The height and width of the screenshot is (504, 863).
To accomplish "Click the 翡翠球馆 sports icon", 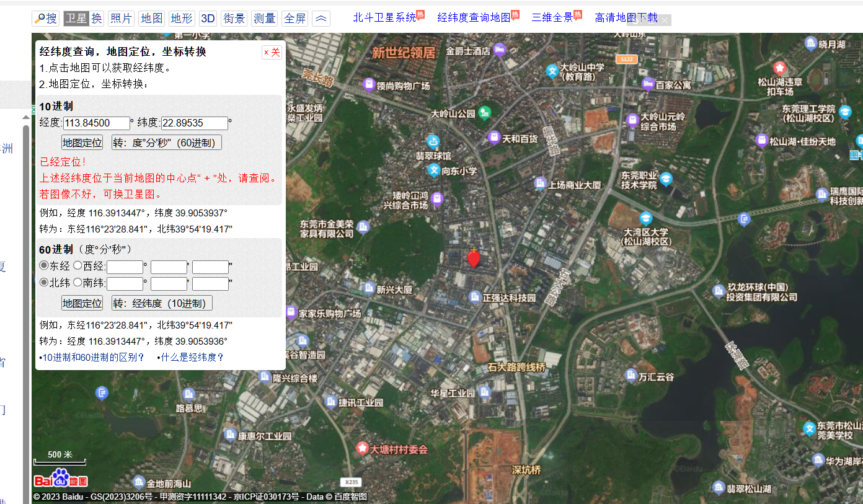I will coord(433,142).
